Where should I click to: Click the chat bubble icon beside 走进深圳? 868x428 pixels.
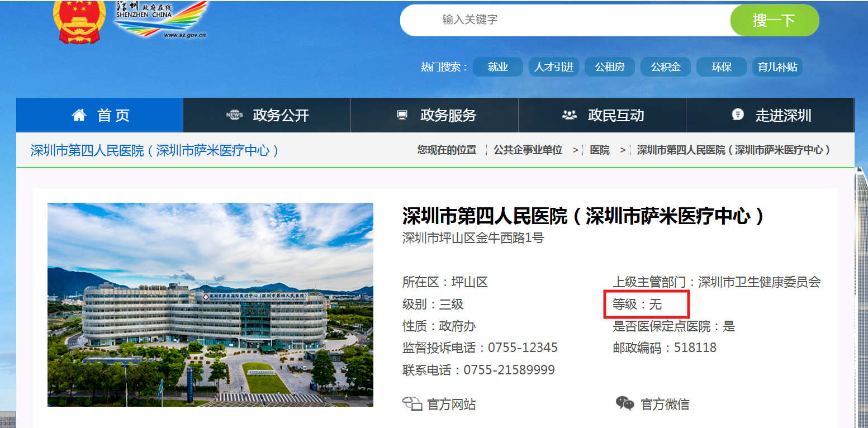pyautogui.click(x=738, y=115)
